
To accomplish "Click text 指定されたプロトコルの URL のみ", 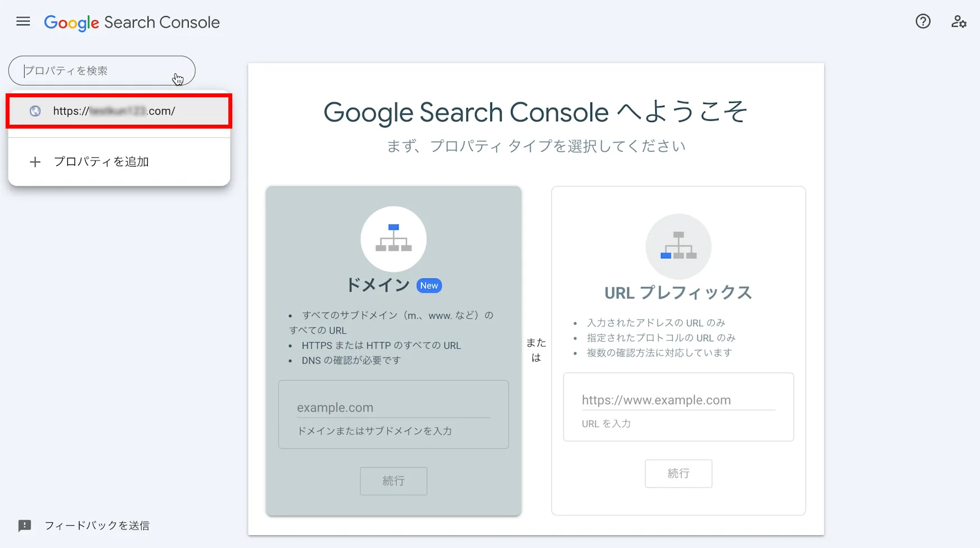I will pyautogui.click(x=661, y=338).
